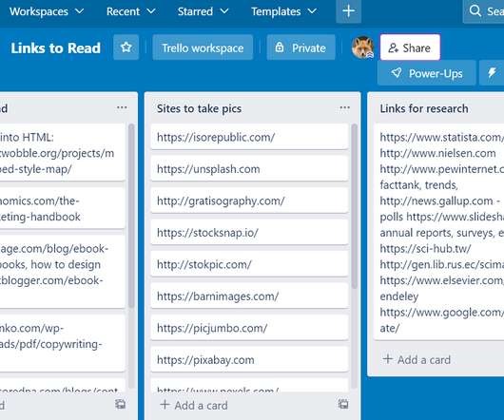The image size is (504, 420).
Task: Add a card to Links for research
Action: (417, 359)
